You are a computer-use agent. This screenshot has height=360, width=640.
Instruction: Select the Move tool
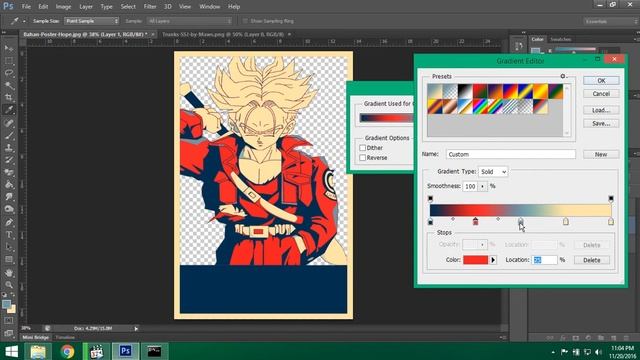[9, 48]
